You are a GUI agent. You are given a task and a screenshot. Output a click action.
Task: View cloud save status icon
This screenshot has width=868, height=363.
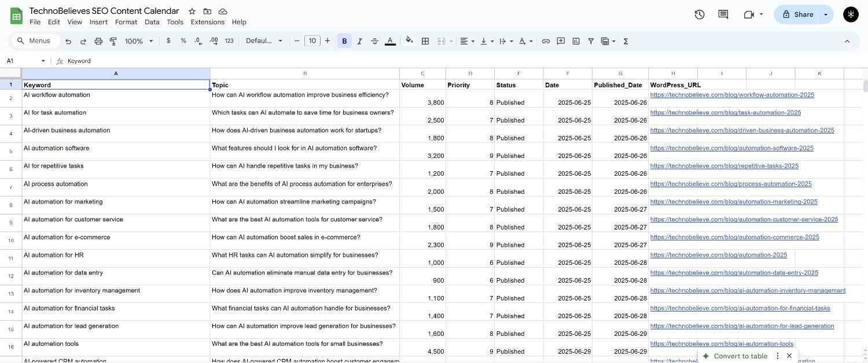[x=223, y=12]
